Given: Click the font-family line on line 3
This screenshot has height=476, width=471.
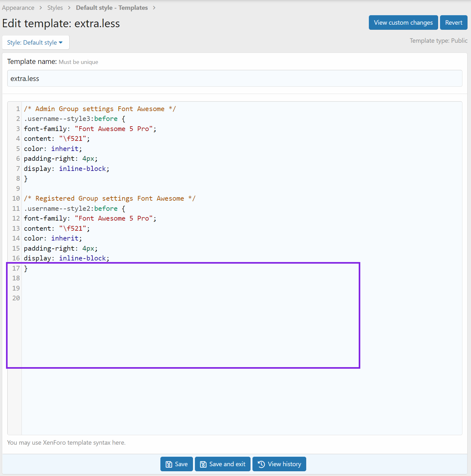Looking at the screenshot, I should pyautogui.click(x=90, y=129).
